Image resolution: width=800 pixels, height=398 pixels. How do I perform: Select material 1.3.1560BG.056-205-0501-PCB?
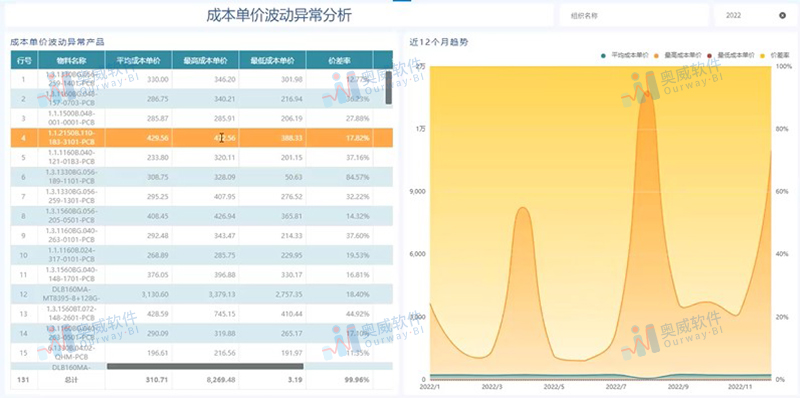tap(71, 215)
